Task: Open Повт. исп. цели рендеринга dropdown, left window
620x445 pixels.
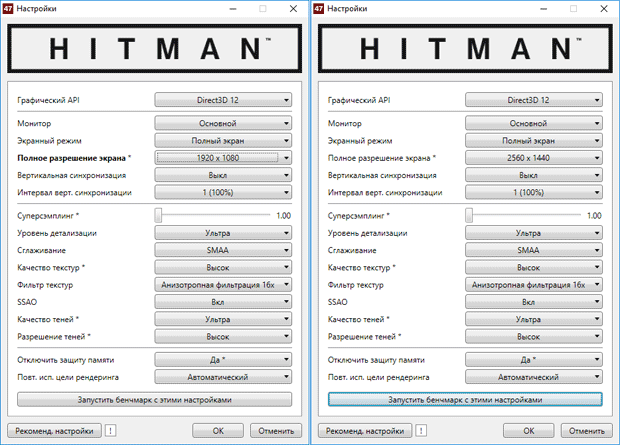Action: coord(223,377)
